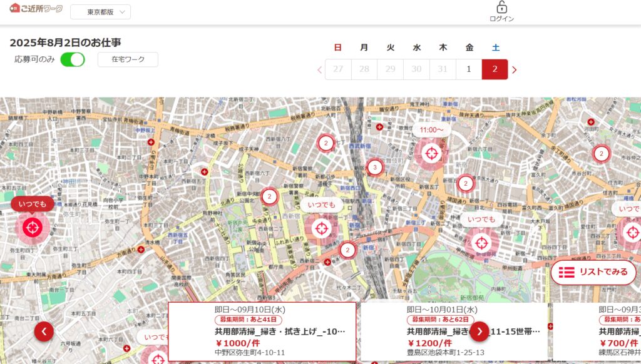The width and height of the screenshot is (641, 364).
Task: Click the 募集期間：あと41日 badge
Action: click(x=249, y=320)
